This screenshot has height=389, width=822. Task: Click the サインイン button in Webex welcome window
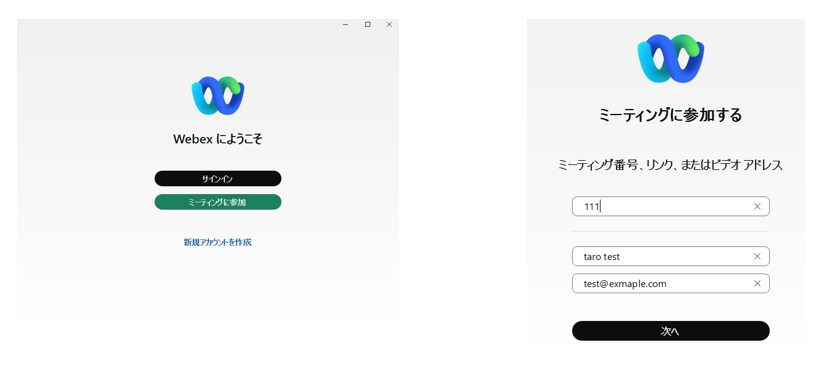tap(218, 178)
